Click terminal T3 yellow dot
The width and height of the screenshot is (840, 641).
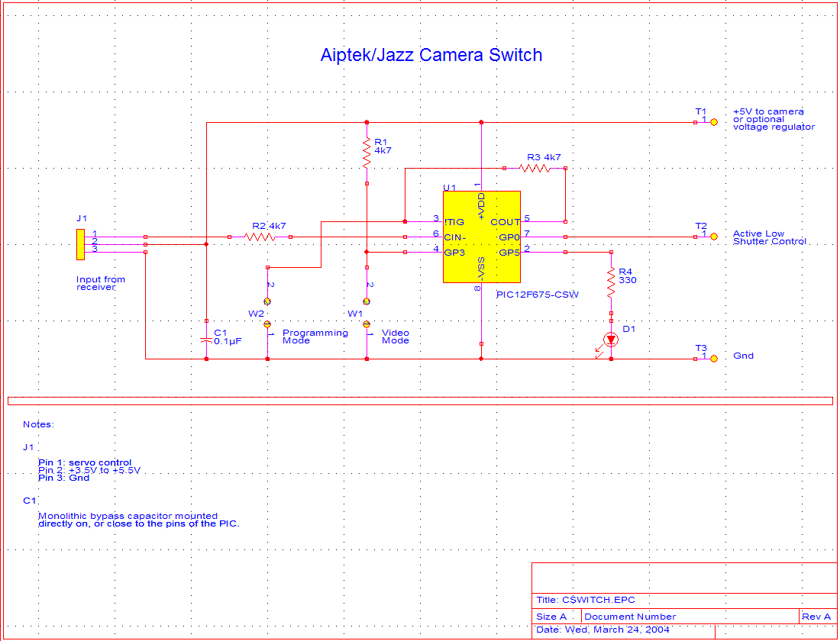tap(713, 359)
